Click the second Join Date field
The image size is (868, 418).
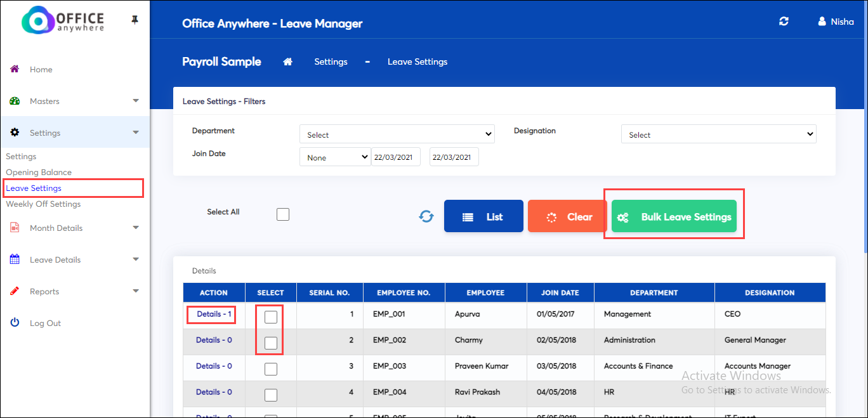[454, 157]
